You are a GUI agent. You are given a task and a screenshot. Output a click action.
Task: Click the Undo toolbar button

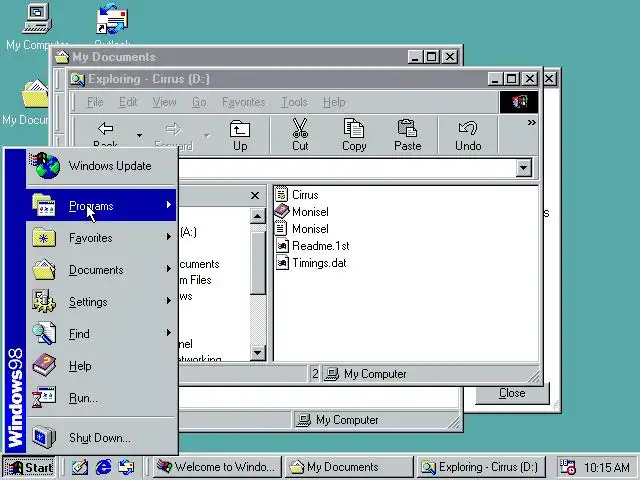(x=468, y=135)
